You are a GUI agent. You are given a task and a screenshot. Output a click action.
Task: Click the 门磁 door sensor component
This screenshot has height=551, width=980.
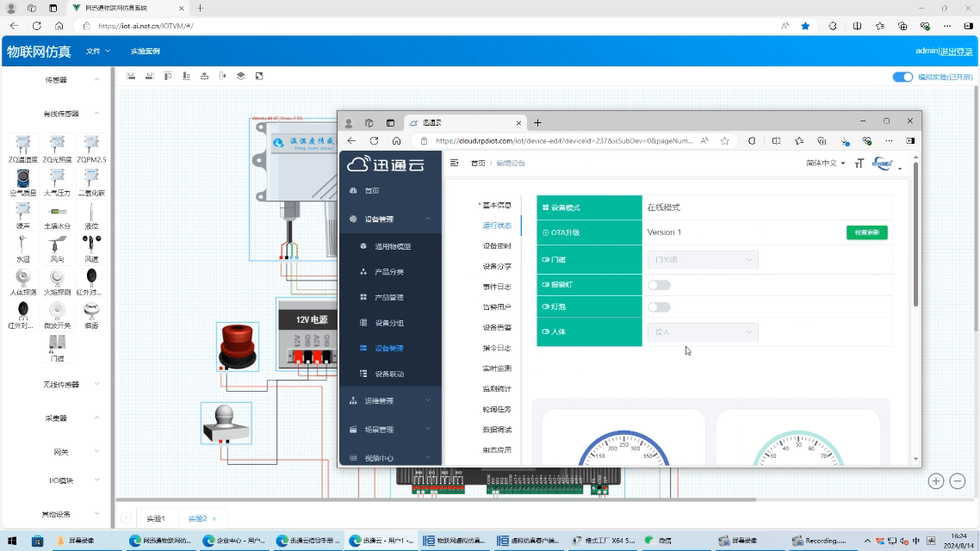(57, 344)
